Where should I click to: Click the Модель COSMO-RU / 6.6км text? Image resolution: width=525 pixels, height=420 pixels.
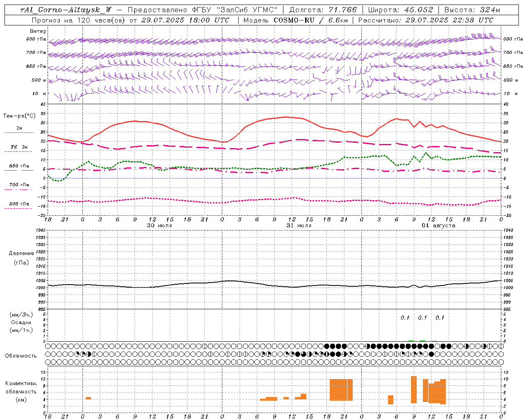point(295,20)
